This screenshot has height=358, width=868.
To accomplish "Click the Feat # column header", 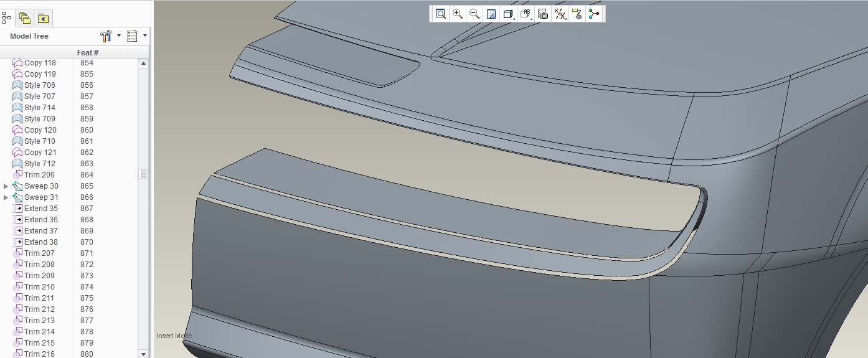I will point(88,52).
